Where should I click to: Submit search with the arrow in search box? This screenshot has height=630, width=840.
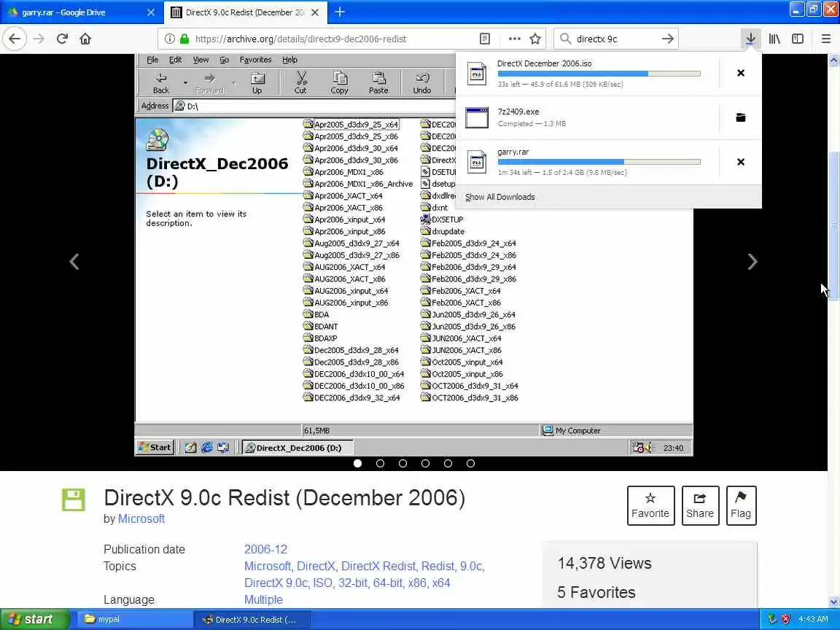pos(667,39)
